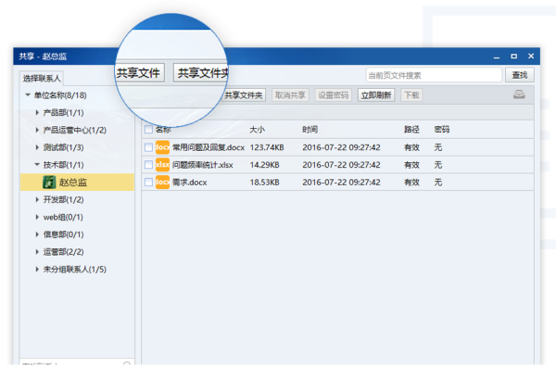Screen dimensions: 556x392
Task: Click the 名称 column header
Action: tap(163, 130)
